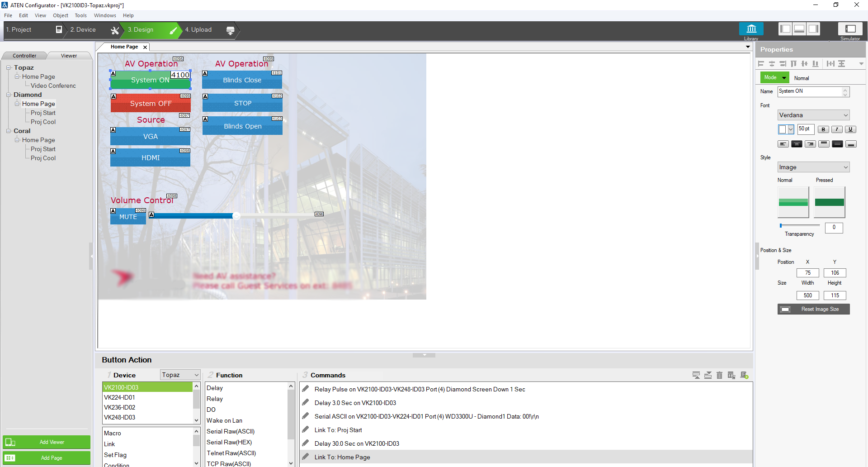Screen dimensions: 868x467
Task: Save commands as macro icon
Action: click(x=731, y=375)
